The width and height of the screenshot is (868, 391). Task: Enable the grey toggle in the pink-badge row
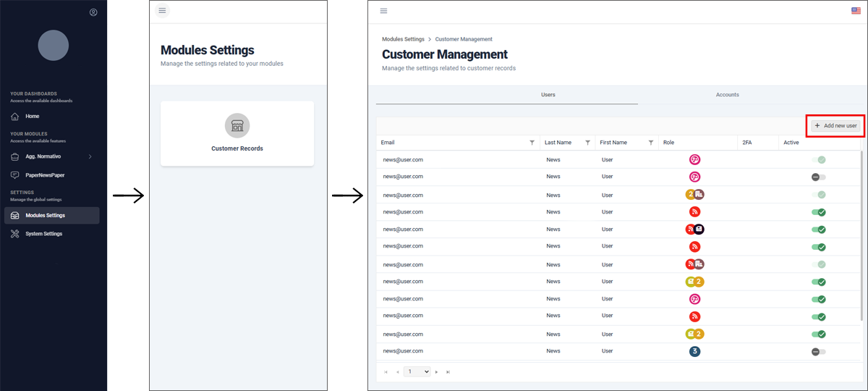(x=819, y=177)
